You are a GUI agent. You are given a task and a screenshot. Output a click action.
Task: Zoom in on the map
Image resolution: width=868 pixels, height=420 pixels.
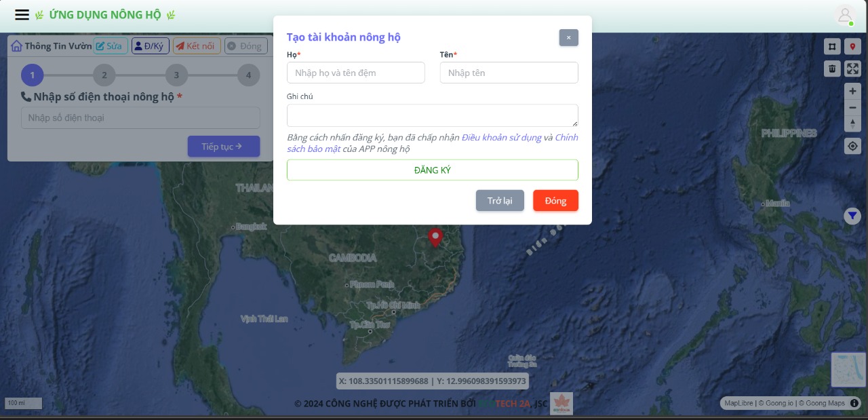pos(852,91)
